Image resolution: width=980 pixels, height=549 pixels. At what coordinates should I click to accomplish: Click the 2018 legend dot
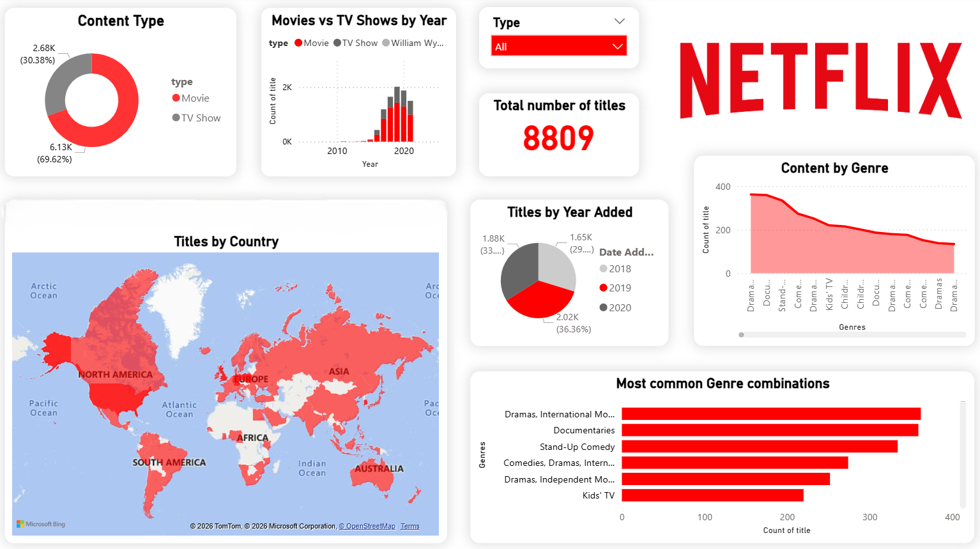click(603, 268)
